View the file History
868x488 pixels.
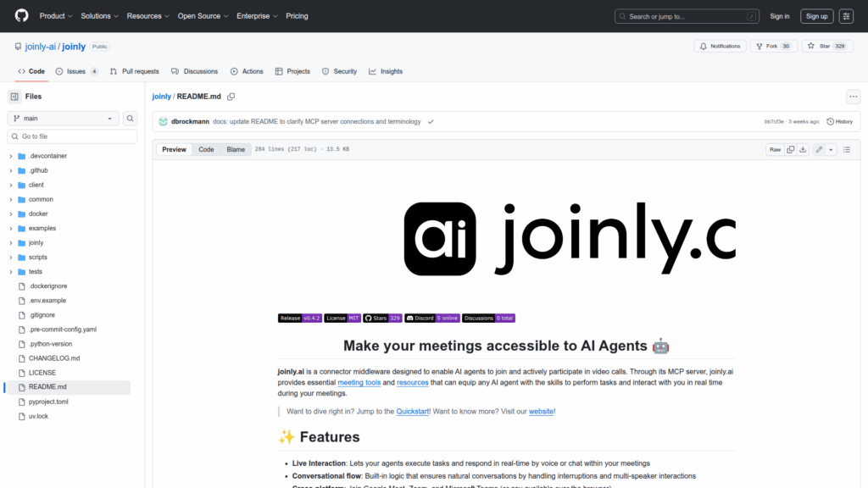tap(840, 122)
